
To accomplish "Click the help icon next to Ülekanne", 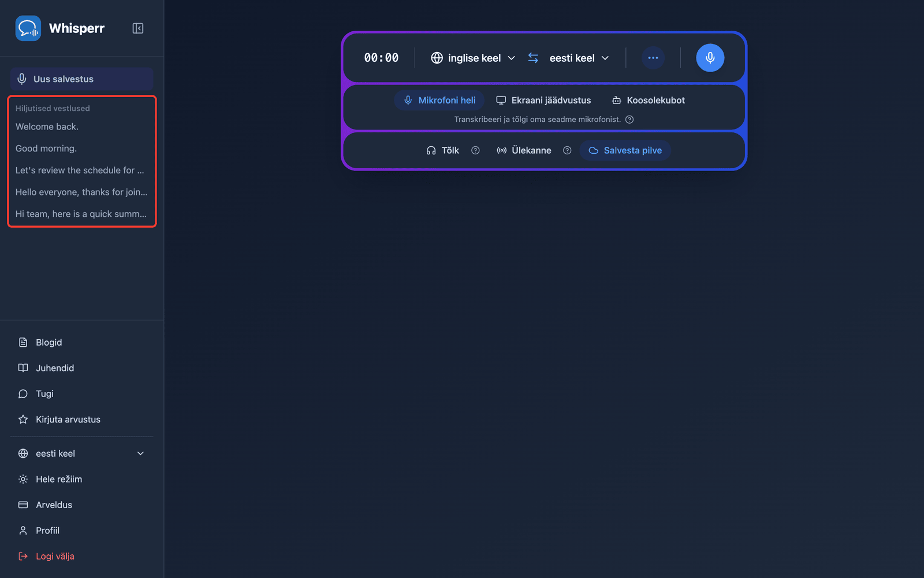I will pos(567,150).
